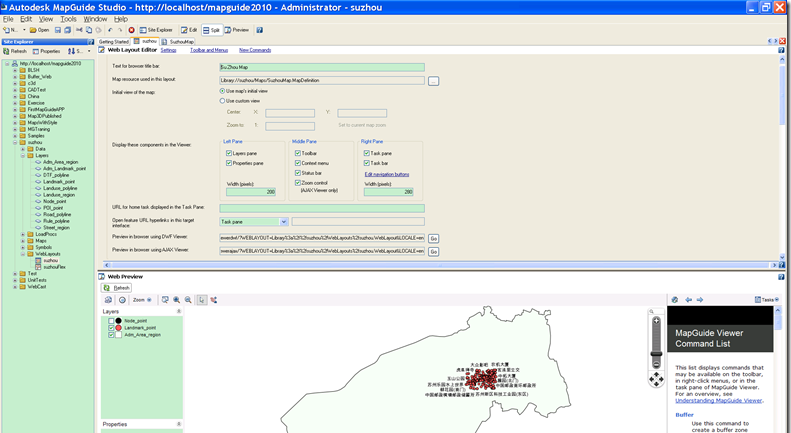Select 'Use map's initial view' radio button
Viewport: 791px width, 433px height.
222,91
